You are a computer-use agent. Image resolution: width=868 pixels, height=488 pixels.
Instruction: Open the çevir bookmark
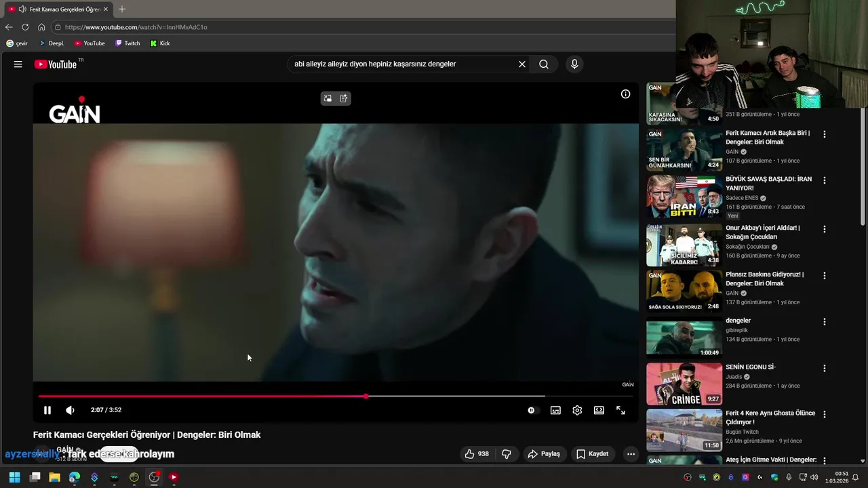point(17,43)
